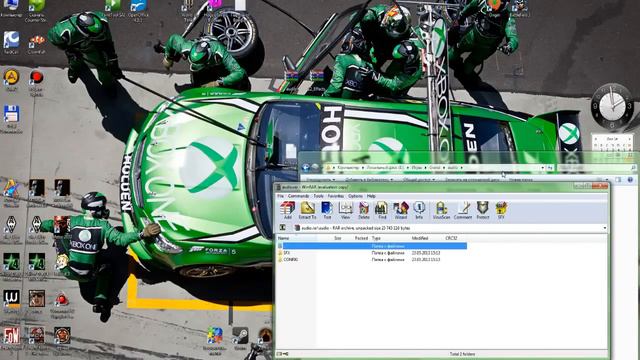Screen dimensions: 640x360
Task: Click the Explorer window back arrow
Action: point(306,167)
